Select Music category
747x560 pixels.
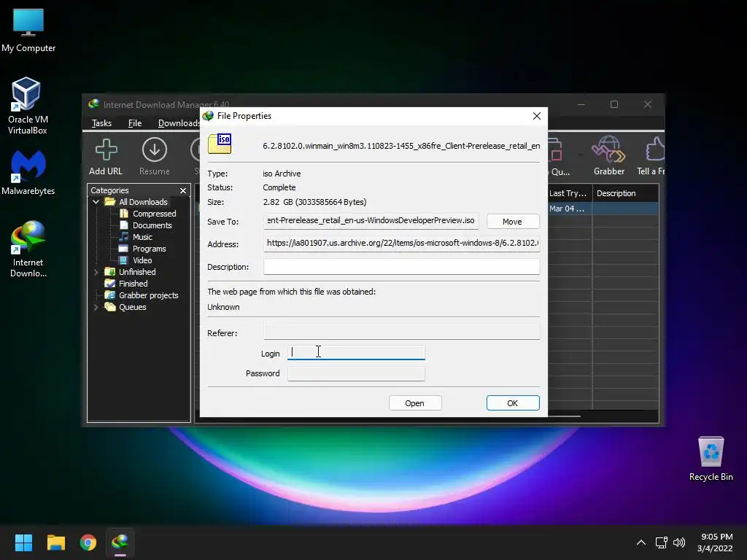point(142,237)
